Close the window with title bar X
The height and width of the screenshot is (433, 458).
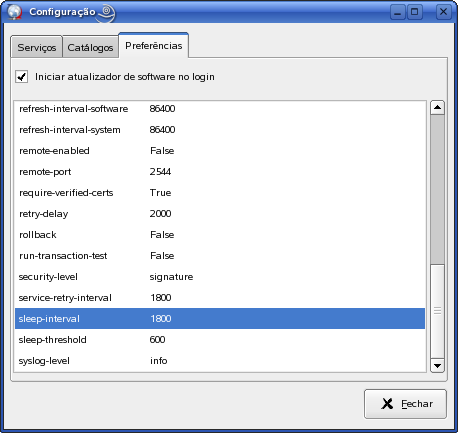[x=443, y=12]
